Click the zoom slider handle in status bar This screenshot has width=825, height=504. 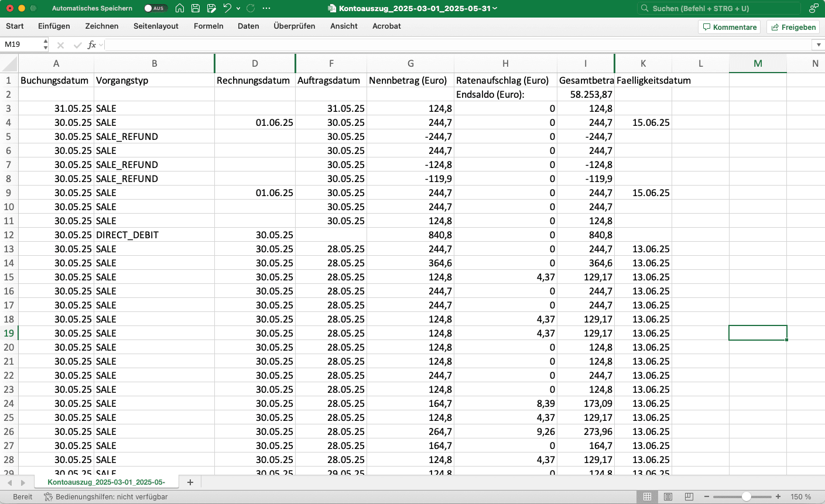pyautogui.click(x=746, y=497)
